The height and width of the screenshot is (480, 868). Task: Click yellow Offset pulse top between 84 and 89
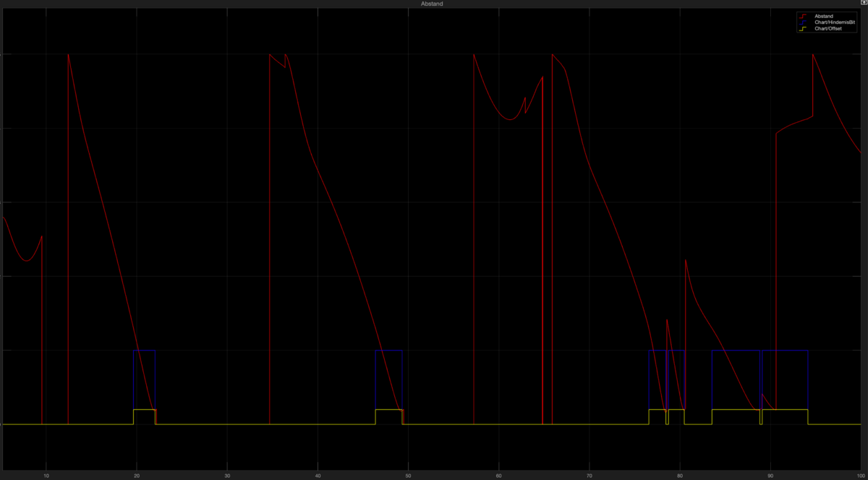point(736,409)
